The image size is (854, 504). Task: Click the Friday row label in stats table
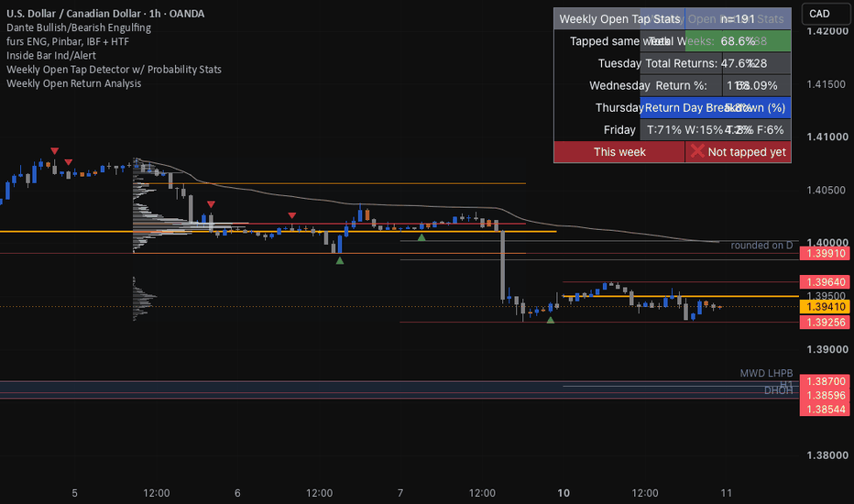[x=619, y=130]
